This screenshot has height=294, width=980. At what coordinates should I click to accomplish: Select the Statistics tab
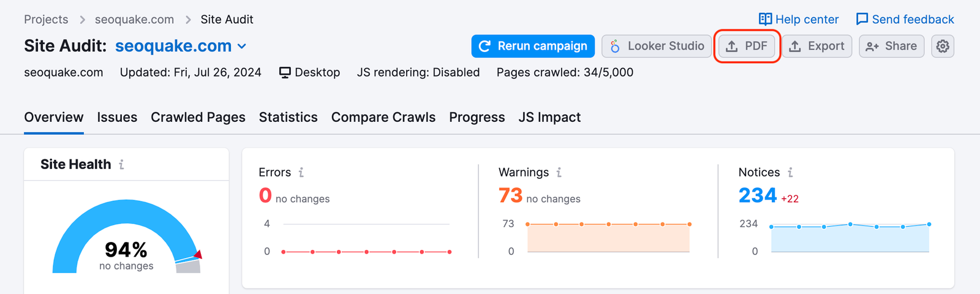(x=288, y=117)
